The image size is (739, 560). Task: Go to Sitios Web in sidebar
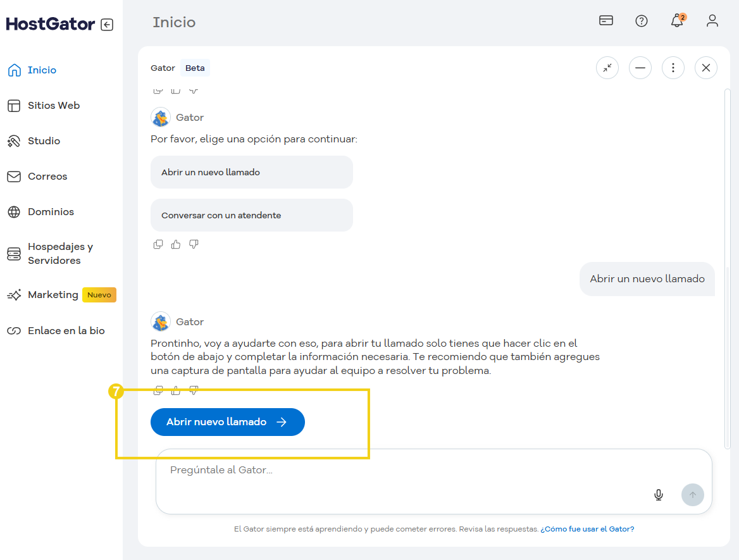coord(53,106)
